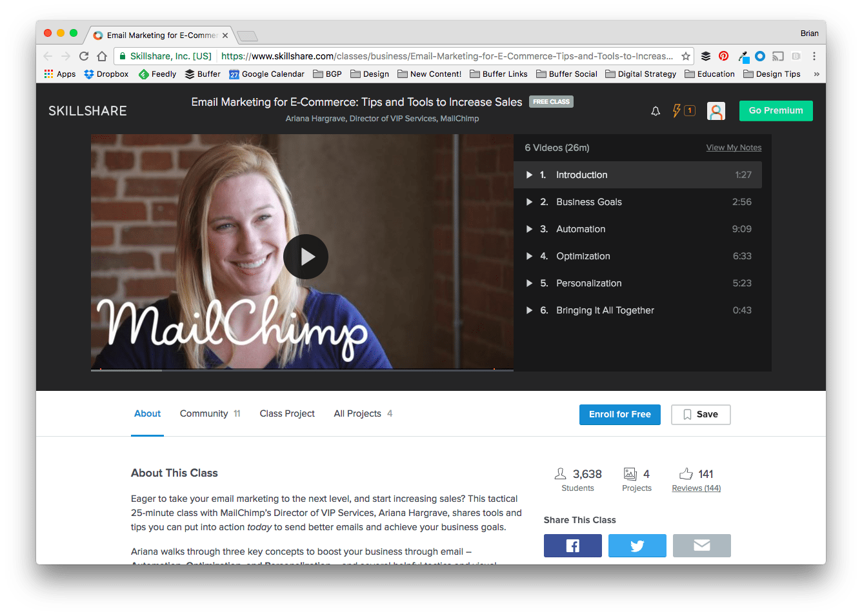Share the class on Facebook

pos(572,545)
